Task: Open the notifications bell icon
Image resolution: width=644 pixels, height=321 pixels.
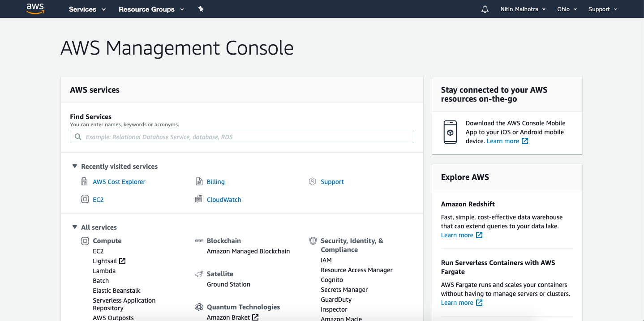Action: (485, 9)
